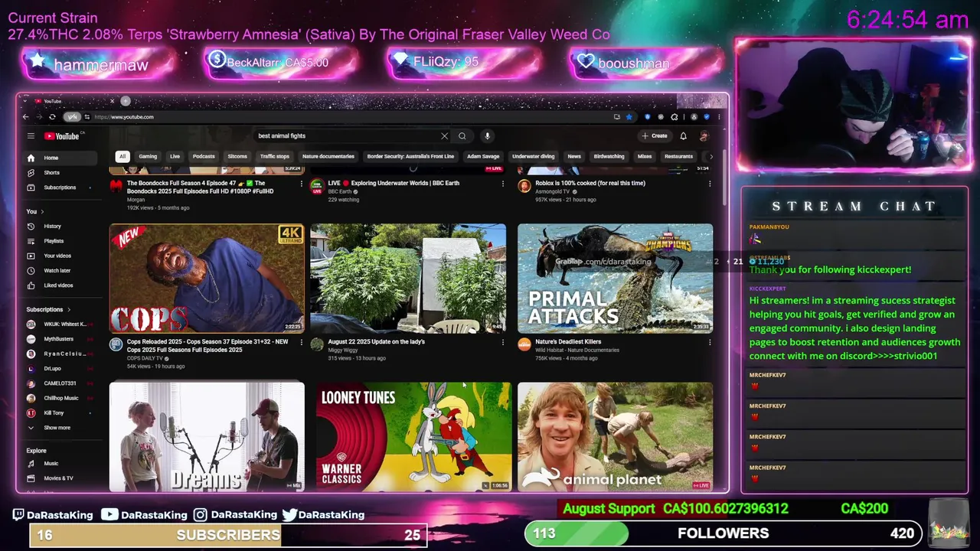Play the Dreams mix thumbnail
This screenshot has width=980, height=551.
[x=207, y=437]
